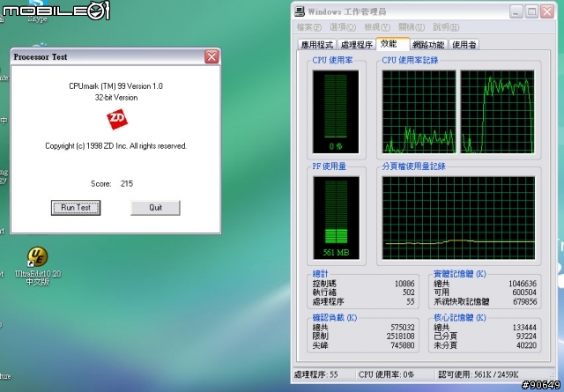Click the 核心記憶體 總共 value 133444
Viewport: 564px width, 392px height.
click(524, 328)
